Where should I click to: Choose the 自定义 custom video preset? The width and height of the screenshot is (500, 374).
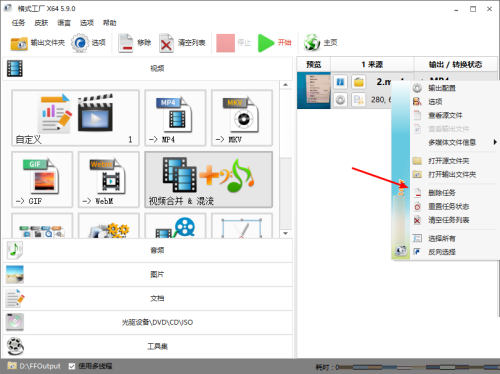pos(75,118)
